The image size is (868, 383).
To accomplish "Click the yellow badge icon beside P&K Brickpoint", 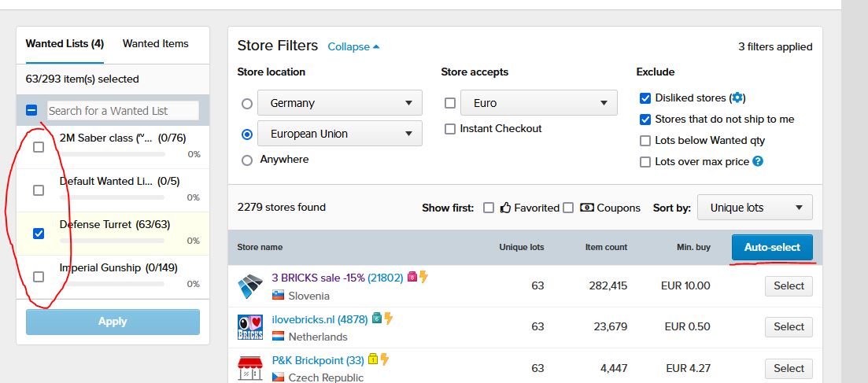I will click(372, 360).
